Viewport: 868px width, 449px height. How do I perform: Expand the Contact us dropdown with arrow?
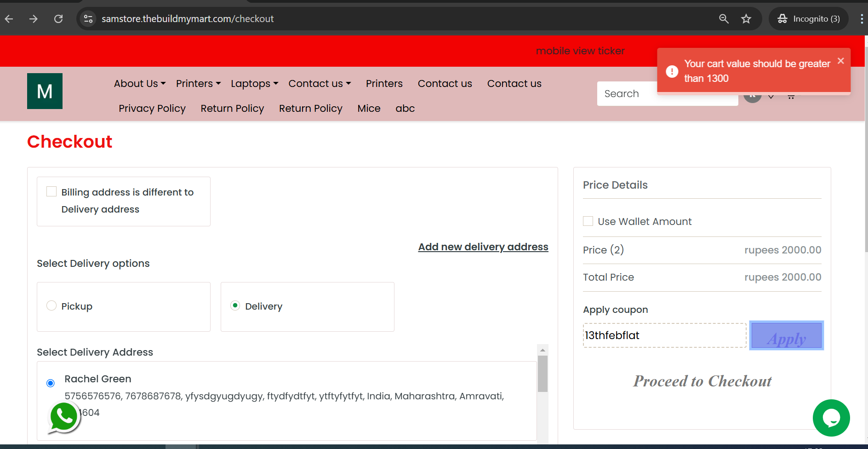click(320, 84)
